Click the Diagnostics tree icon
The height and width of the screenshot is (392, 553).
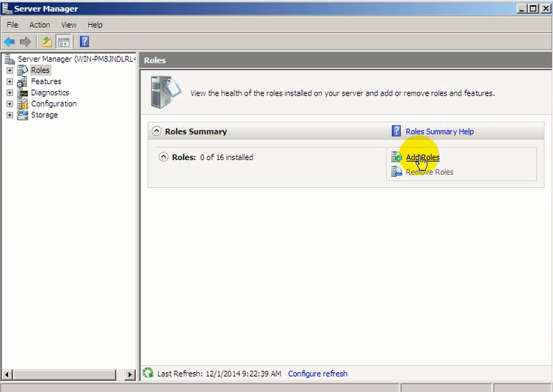[x=24, y=93]
